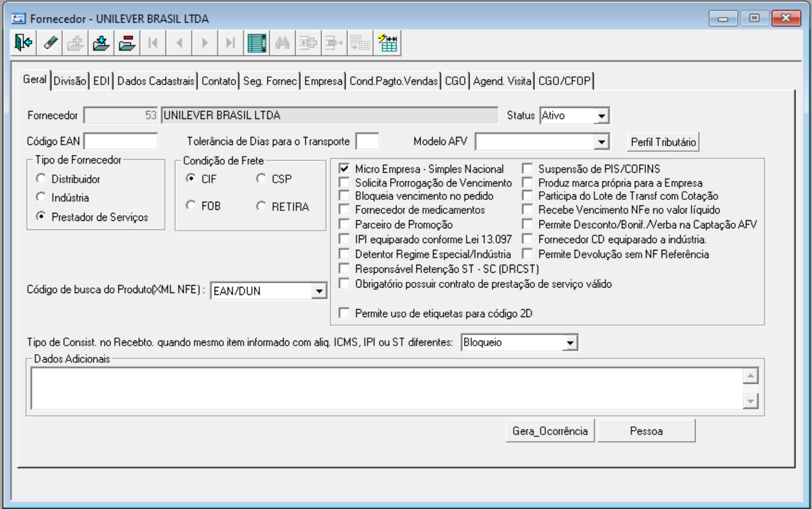Tick Fornecedor de medicamentos checkbox
Image resolution: width=812 pixels, height=509 pixels.
pos(344,210)
